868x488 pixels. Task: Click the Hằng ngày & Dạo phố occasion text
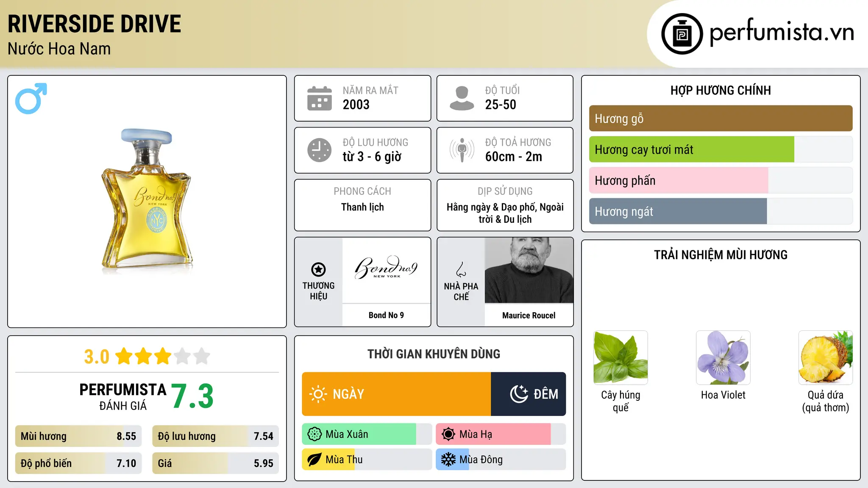[x=505, y=213]
